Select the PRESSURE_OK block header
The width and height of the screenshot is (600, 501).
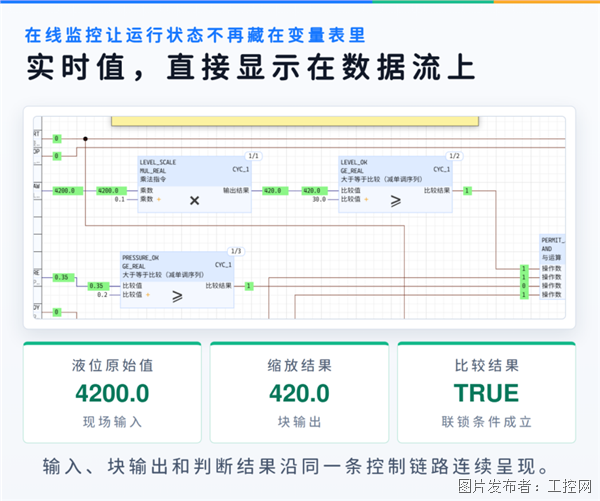click(177, 266)
